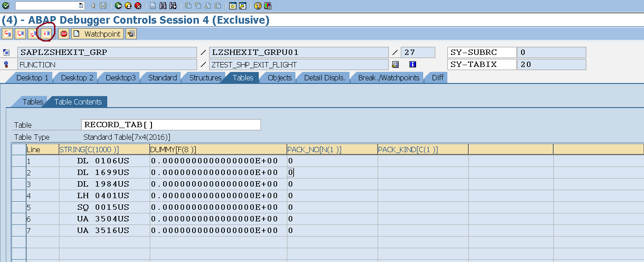This screenshot has width=644, height=262.
Task: Click the red Cancel icon
Action: click(138, 6)
